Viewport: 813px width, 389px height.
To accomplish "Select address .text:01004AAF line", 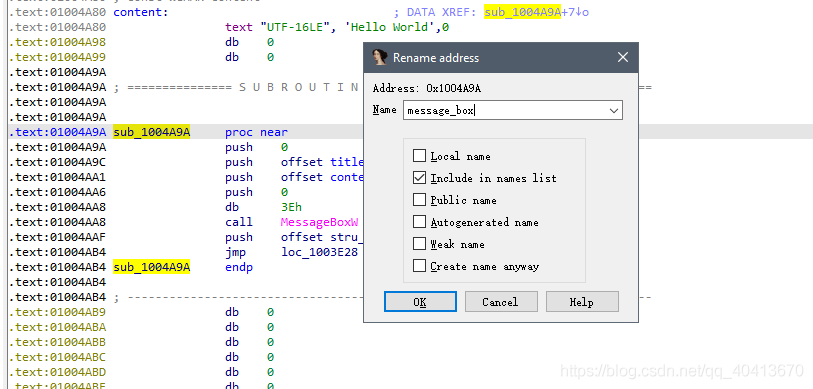I will click(57, 237).
